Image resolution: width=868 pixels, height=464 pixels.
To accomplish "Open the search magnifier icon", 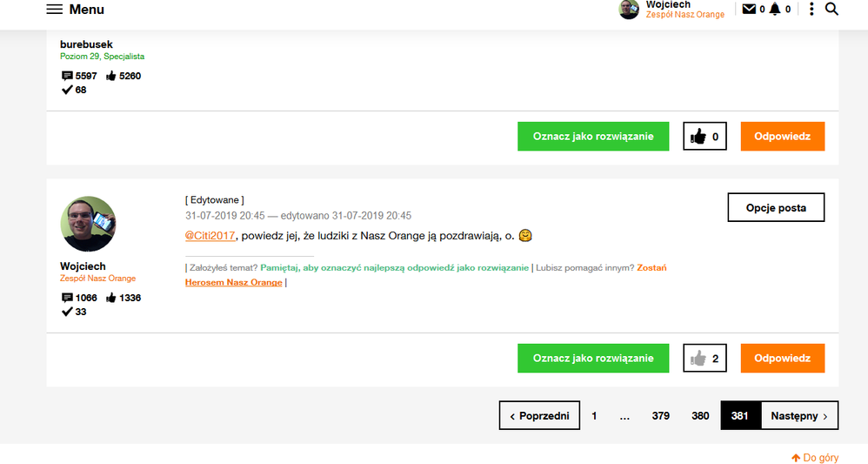I will pos(831,9).
